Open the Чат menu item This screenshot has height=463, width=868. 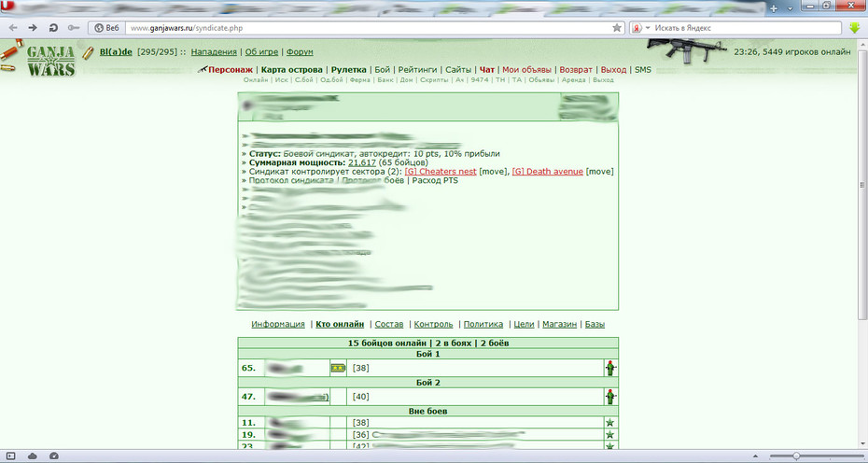pos(487,70)
